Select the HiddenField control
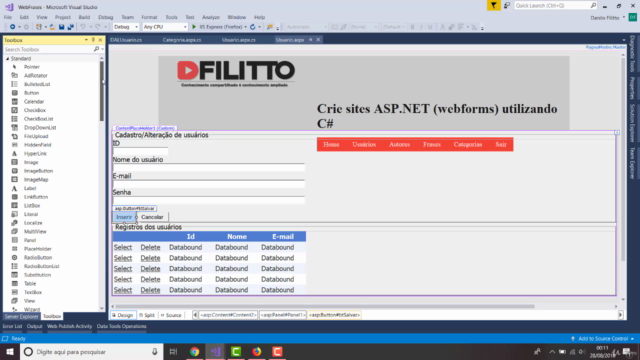This screenshot has width=640, height=360. [x=38, y=145]
